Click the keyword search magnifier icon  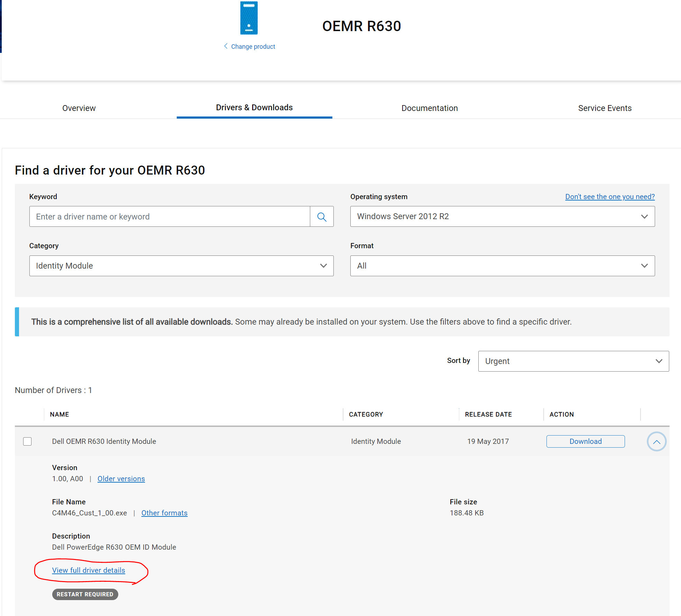[x=322, y=217]
